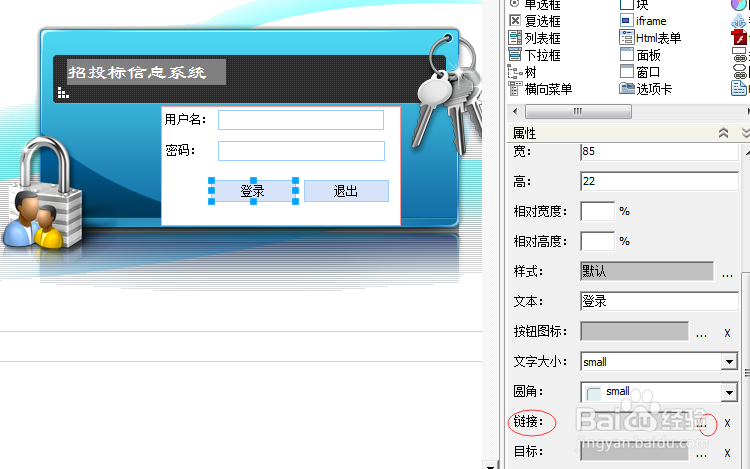Select the 树 tree component
Image resolution: width=750 pixels, height=469 pixels.
click(x=522, y=72)
